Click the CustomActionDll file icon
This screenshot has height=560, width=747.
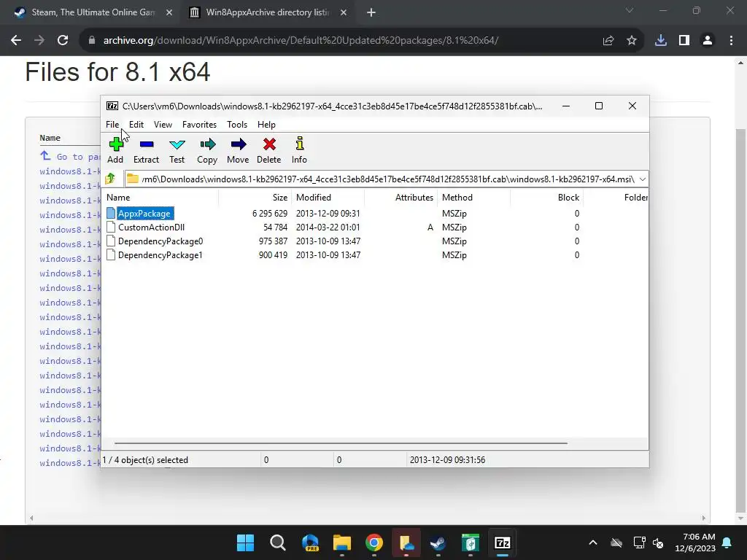[x=111, y=227]
